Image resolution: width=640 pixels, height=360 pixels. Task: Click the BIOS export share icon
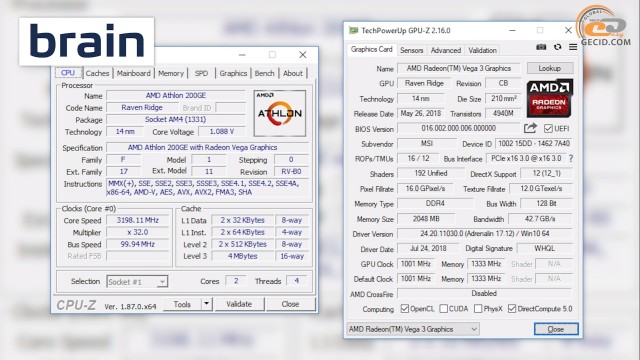[x=530, y=129]
